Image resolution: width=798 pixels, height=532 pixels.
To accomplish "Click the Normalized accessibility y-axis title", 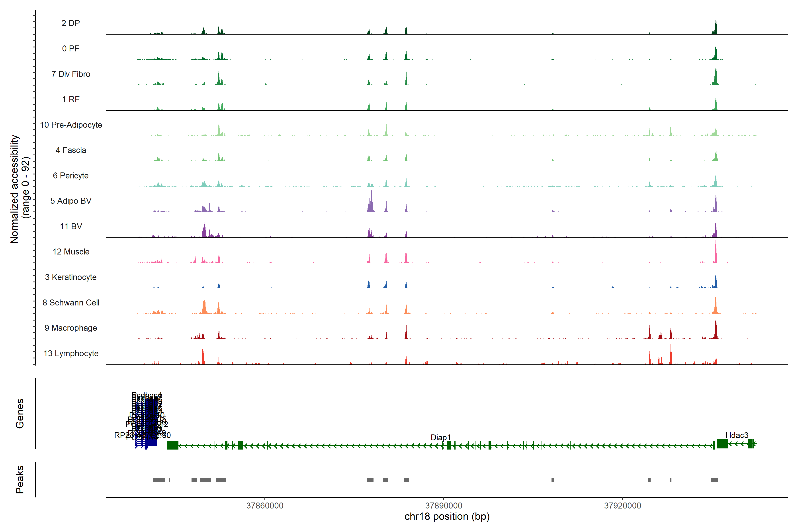I will point(14,189).
